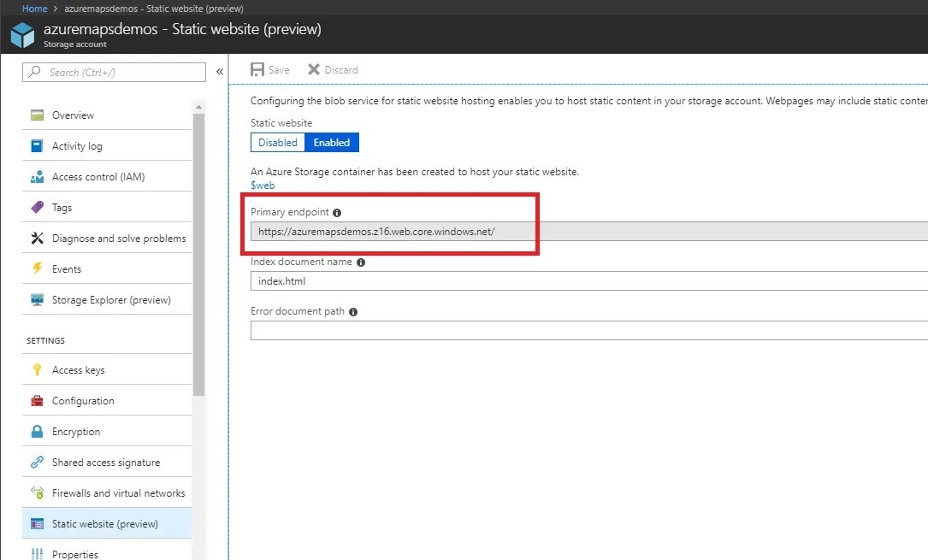Click the Error document path info icon
Image resolution: width=928 pixels, height=560 pixels.
(x=352, y=312)
